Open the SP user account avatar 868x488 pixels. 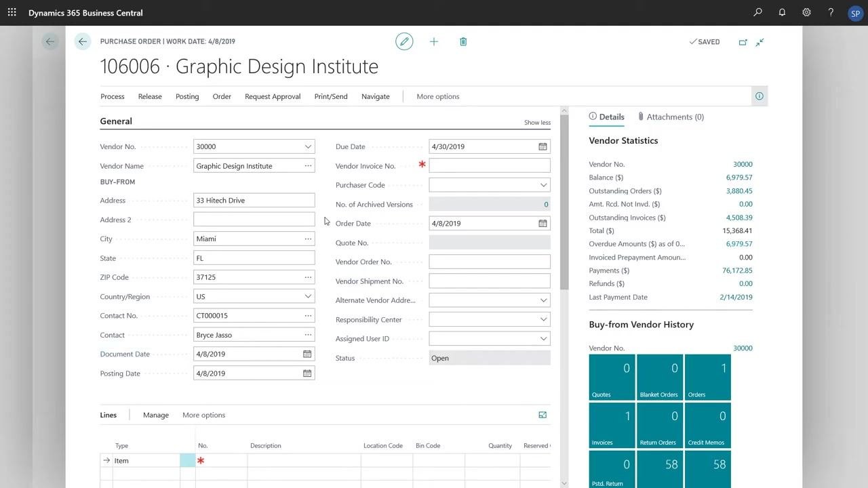click(x=855, y=13)
